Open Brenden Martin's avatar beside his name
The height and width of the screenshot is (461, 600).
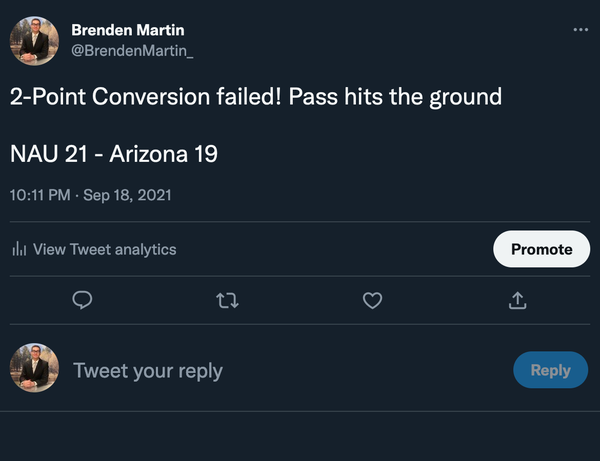click(34, 42)
